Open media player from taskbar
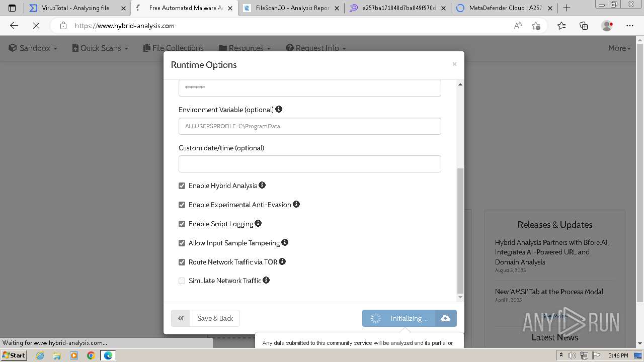The image size is (644, 362). 74,355
